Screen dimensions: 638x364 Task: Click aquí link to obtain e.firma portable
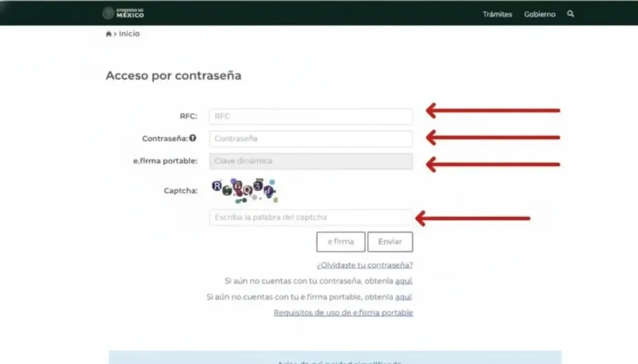pyautogui.click(x=404, y=297)
